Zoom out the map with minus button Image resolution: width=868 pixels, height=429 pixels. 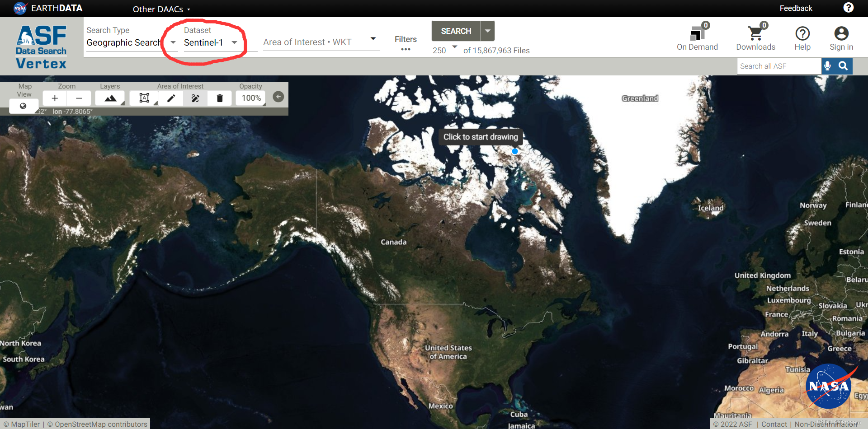point(79,98)
